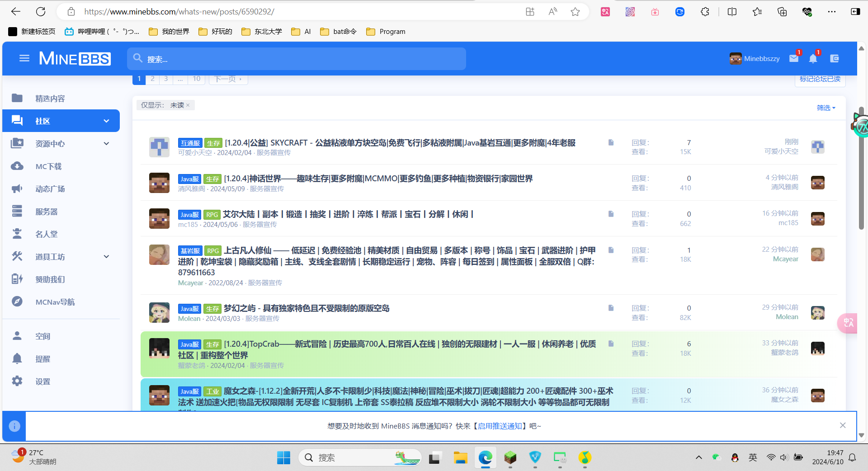Dismiss the push notification banner
This screenshot has width=868, height=471.
[x=843, y=425]
